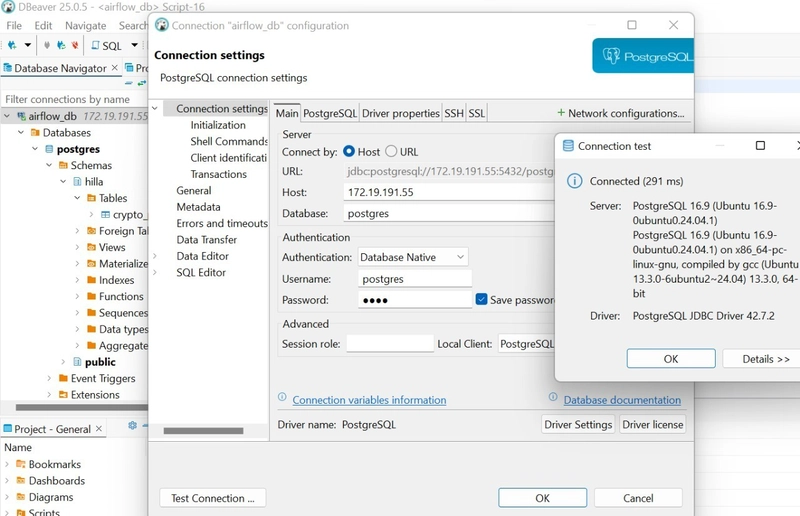This screenshot has height=516, width=800.
Task: Click the New Database Connection plug icon
Action: click(x=12, y=45)
